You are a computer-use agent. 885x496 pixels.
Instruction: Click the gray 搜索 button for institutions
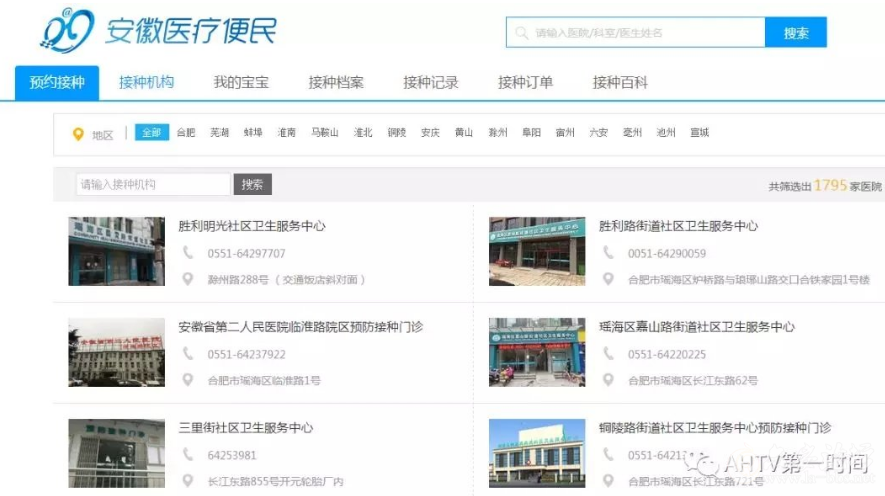pos(253,185)
